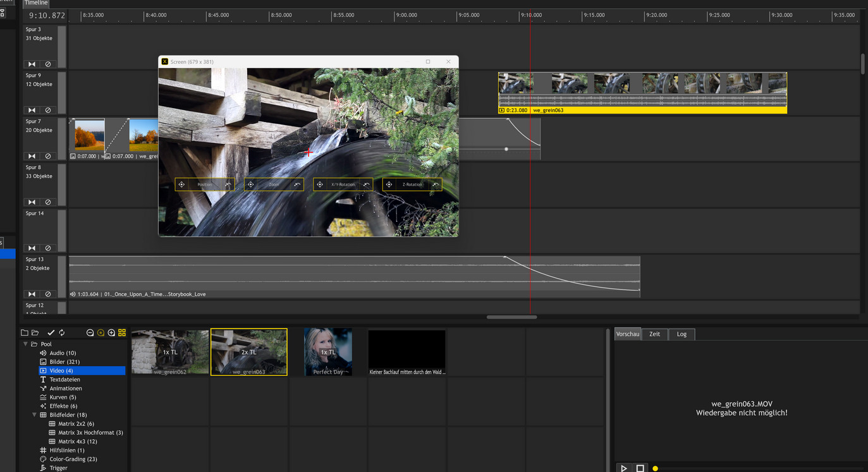Click the X/Y-Rotation control handle icon

pyautogui.click(x=320, y=185)
